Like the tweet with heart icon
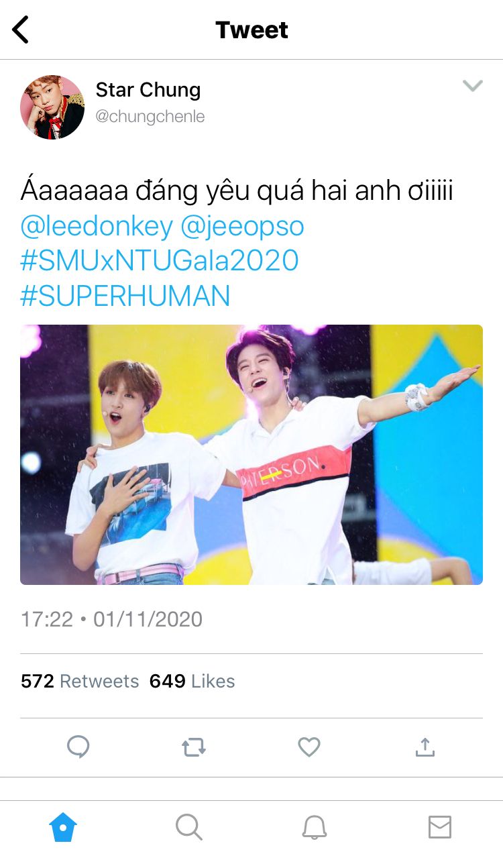Screen dimensions: 503x868 pyautogui.click(x=309, y=747)
